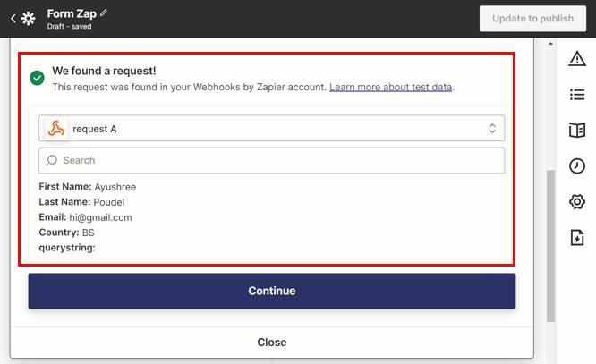The width and height of the screenshot is (596, 364).
Task: Rename Zap via pencil edit icon
Action: pos(104,13)
